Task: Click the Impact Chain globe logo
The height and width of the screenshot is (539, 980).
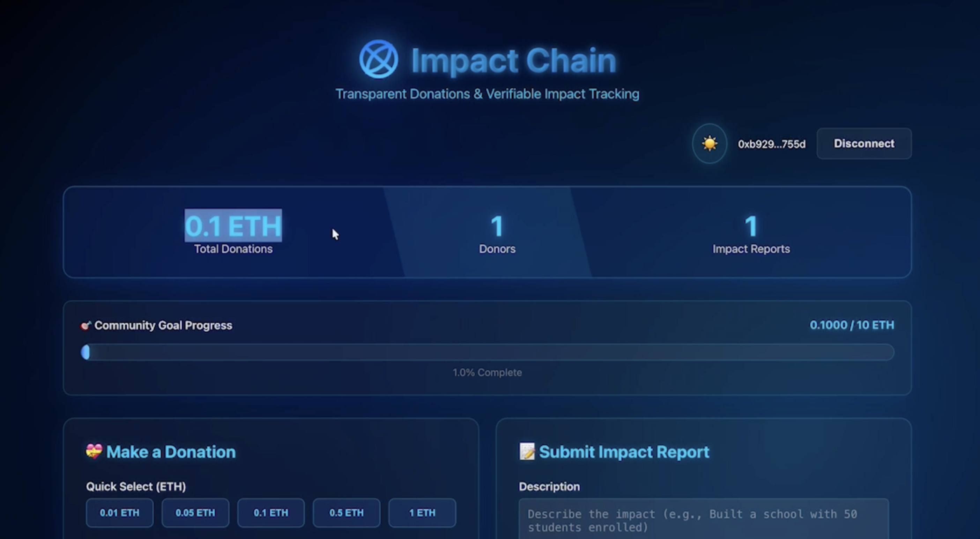Action: pos(379,59)
